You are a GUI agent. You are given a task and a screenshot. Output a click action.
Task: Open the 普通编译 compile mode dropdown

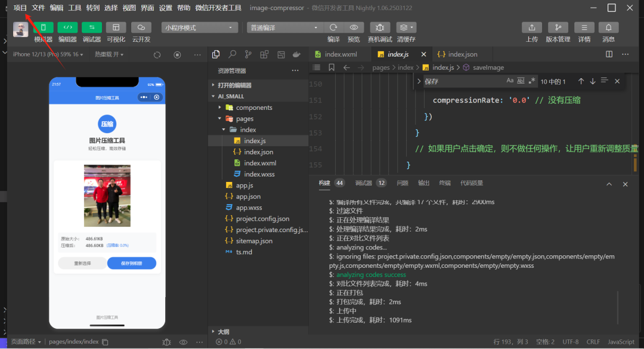284,27
